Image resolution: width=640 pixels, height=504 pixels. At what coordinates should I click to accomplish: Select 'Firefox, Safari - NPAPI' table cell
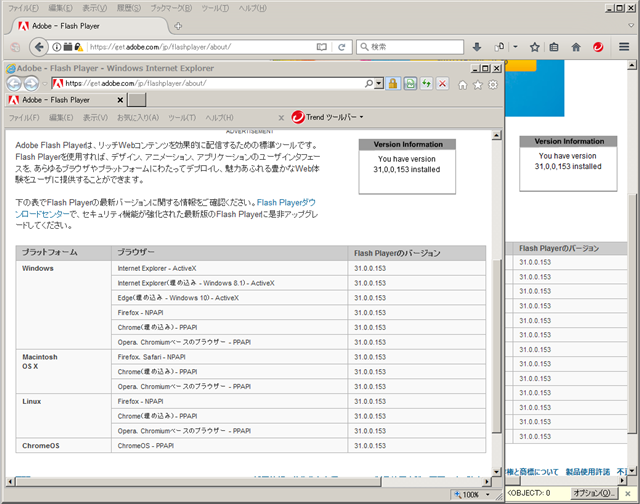pyautogui.click(x=229, y=357)
